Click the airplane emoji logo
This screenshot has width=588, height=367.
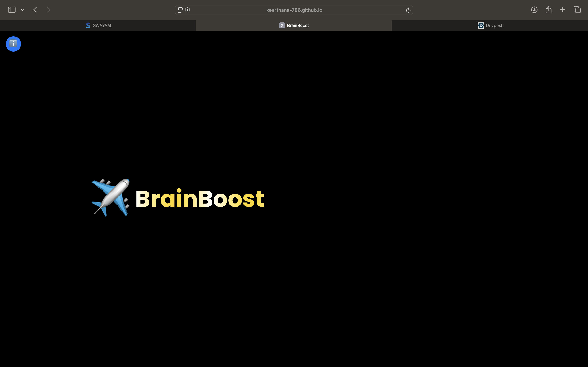coord(111,198)
